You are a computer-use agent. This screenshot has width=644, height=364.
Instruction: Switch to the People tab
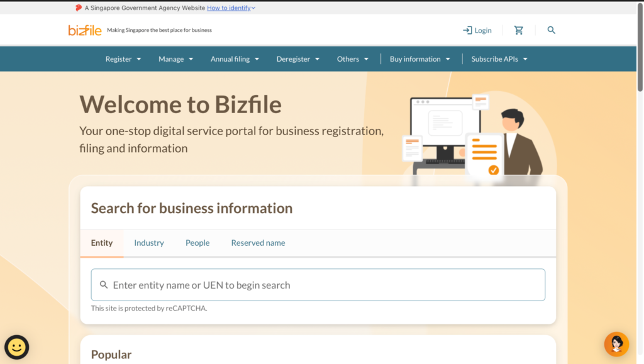(x=197, y=243)
